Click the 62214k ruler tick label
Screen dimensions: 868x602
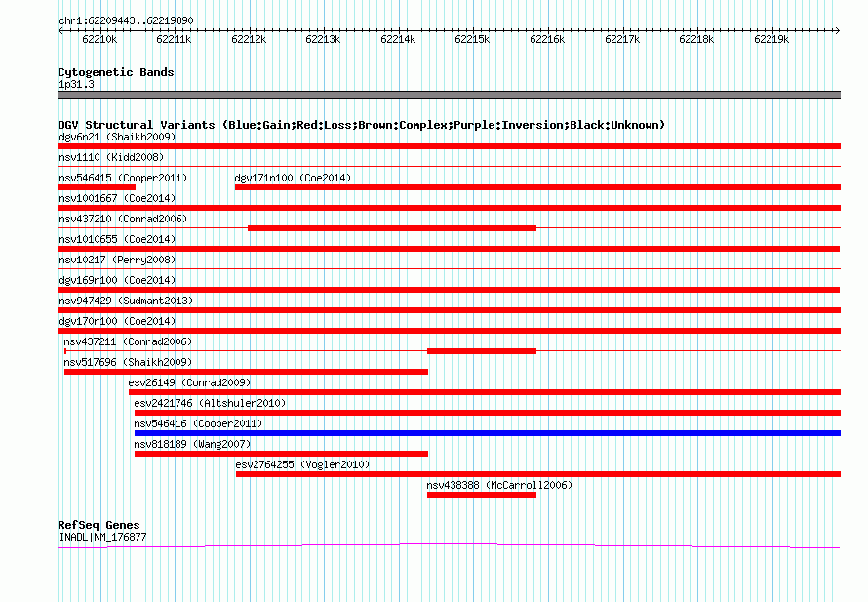(398, 39)
